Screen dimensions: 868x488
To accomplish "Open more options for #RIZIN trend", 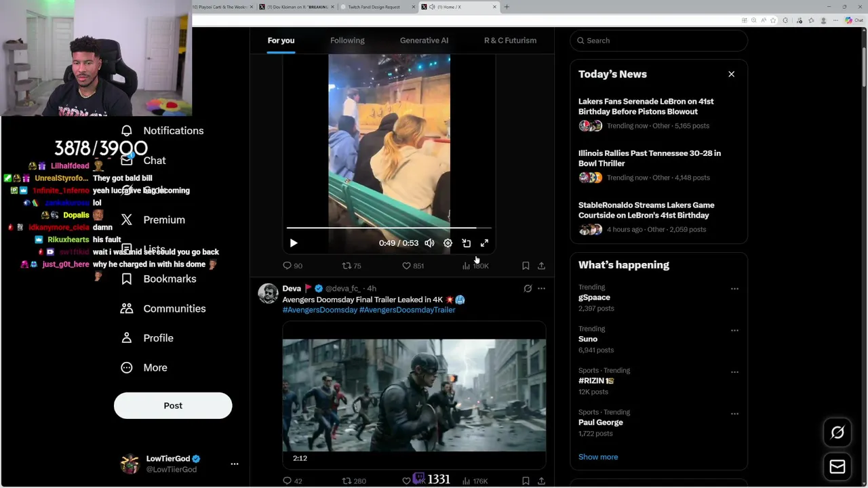I will pyautogui.click(x=734, y=372).
